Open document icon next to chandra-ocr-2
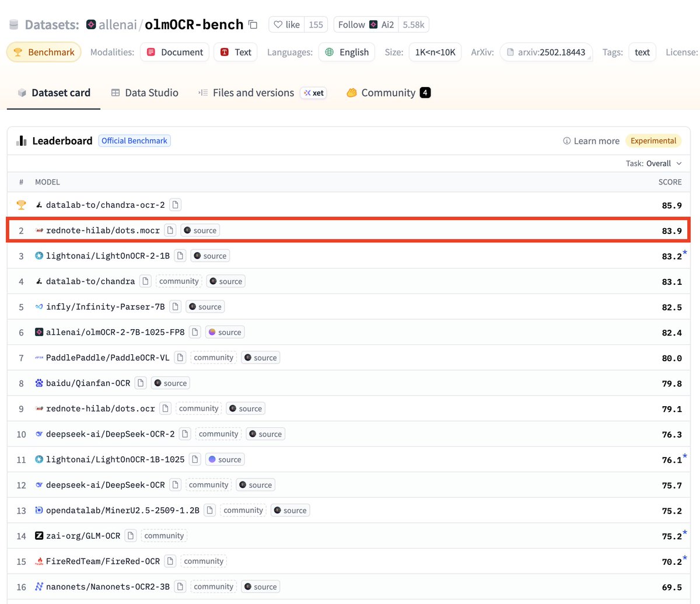700x604 pixels. 175,205
